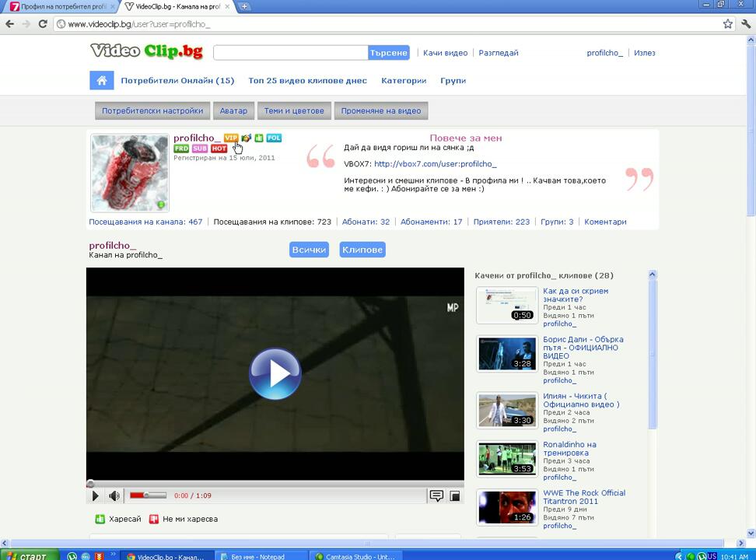Mute the video with the speaker icon
This screenshot has width=756, height=560.
[114, 495]
